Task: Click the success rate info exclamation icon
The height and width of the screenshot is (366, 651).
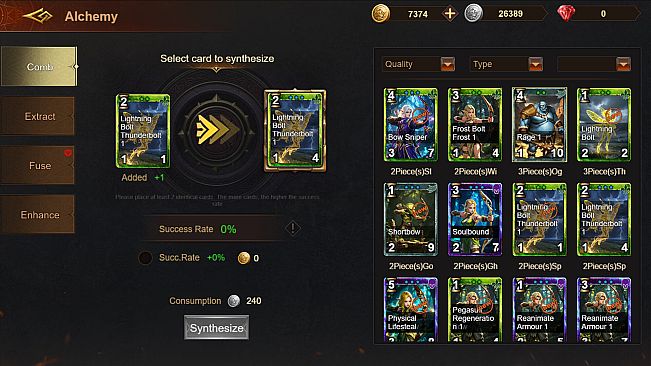Action: (x=293, y=228)
